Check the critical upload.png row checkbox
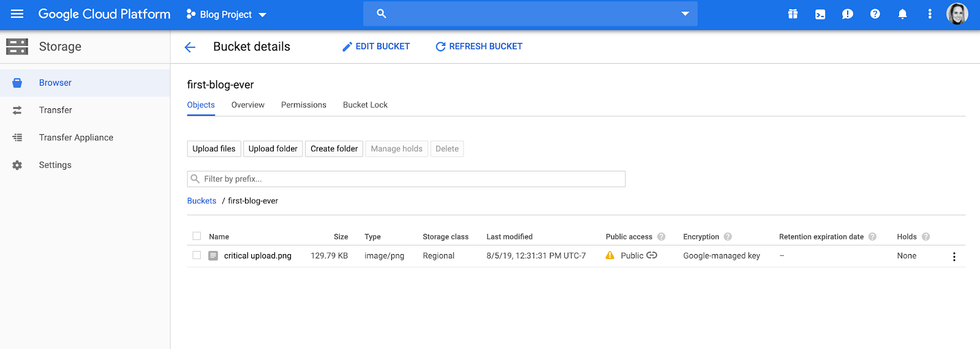This screenshot has width=980, height=349. tap(197, 255)
